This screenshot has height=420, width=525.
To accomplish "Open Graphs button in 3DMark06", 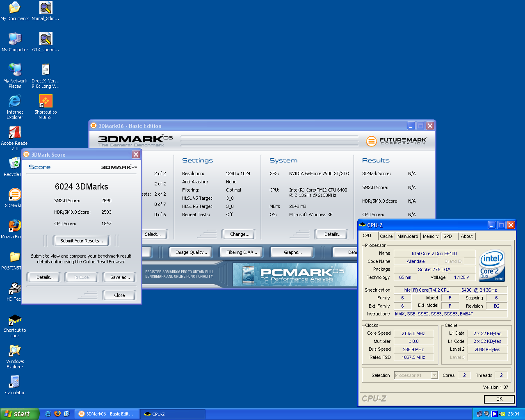I will [x=292, y=252].
